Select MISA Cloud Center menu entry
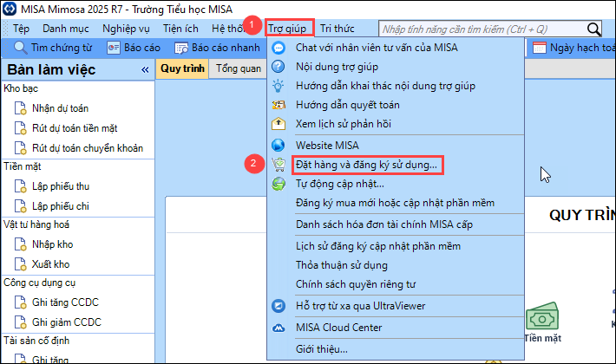Image resolution: width=616 pixels, height=364 pixels. coord(396,328)
